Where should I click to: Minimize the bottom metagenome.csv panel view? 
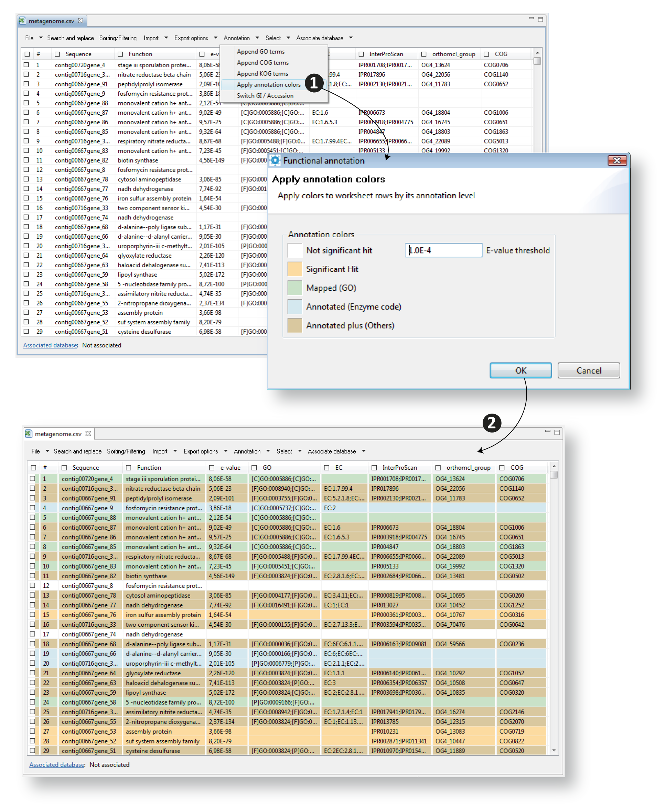547,431
